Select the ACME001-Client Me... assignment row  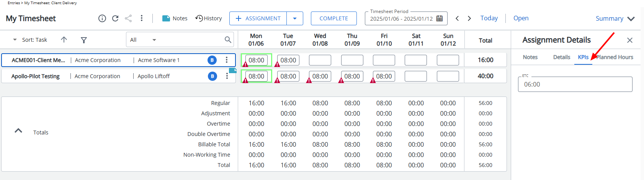pos(118,60)
